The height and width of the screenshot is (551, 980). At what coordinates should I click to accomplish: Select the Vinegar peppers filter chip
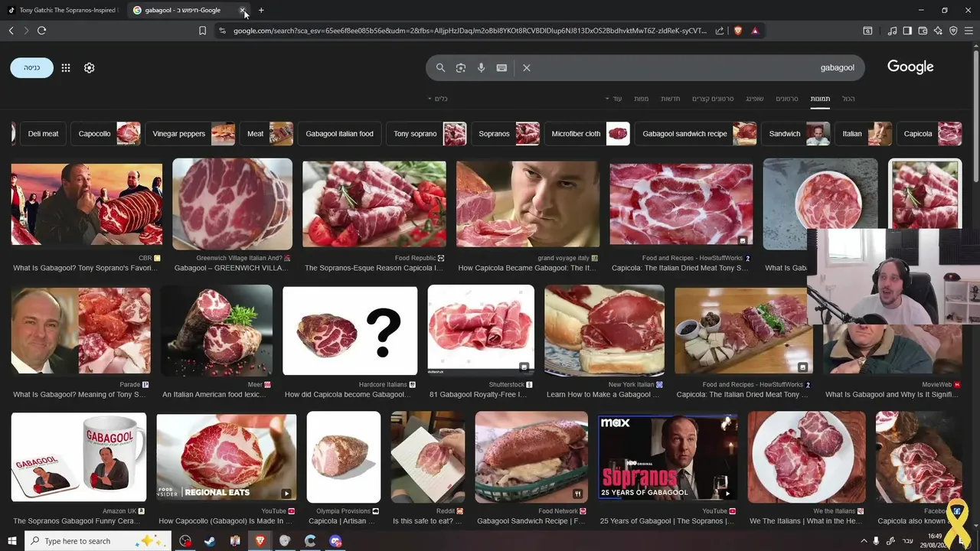pos(190,134)
